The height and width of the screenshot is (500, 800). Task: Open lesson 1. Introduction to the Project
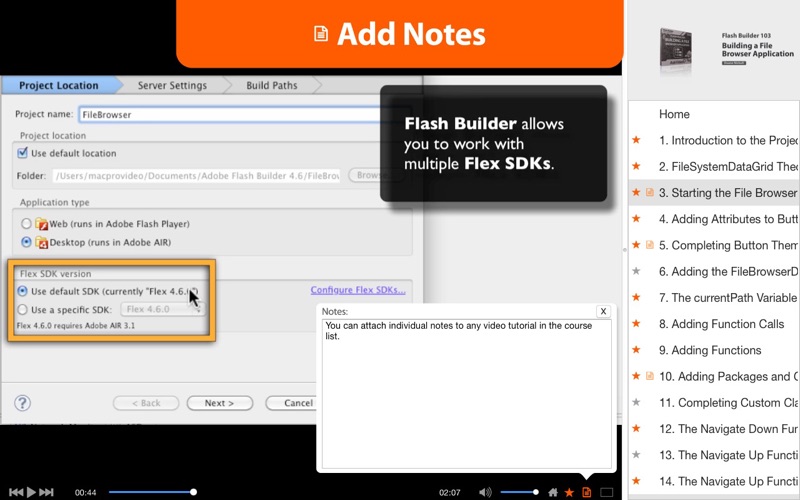click(x=729, y=140)
